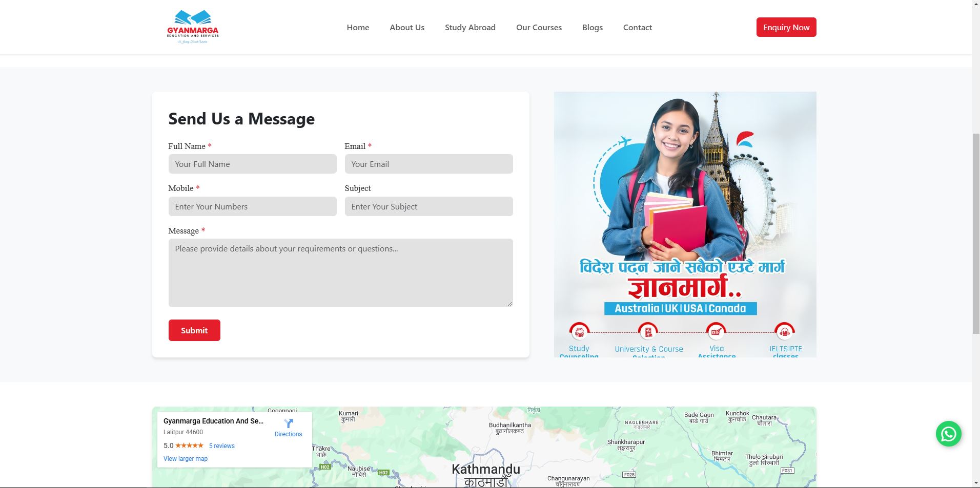Image resolution: width=980 pixels, height=488 pixels.
Task: Focus the Full Name input field
Action: coord(252,164)
